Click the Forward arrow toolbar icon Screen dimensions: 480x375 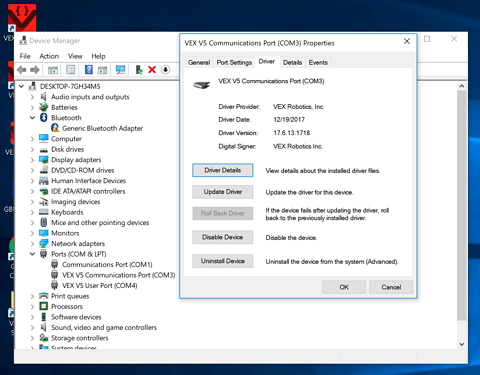[x=35, y=70]
